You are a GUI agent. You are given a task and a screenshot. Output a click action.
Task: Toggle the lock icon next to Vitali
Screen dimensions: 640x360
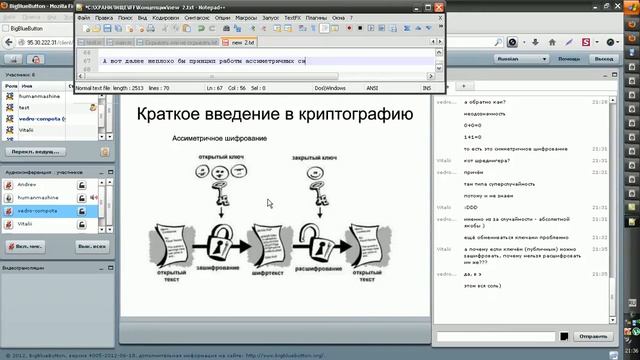(x=82, y=224)
